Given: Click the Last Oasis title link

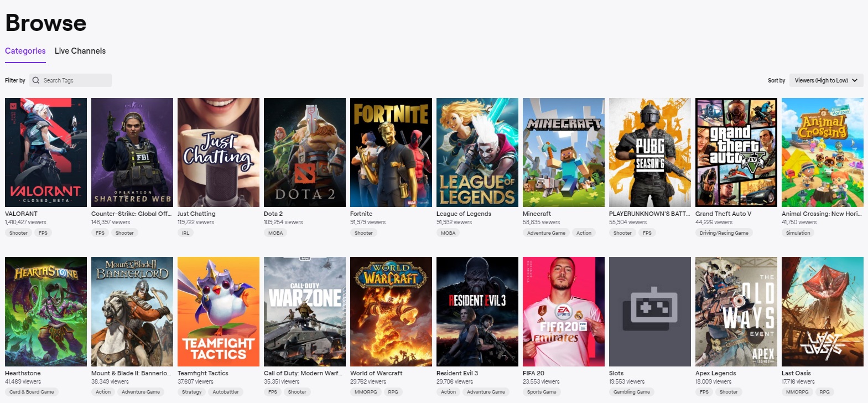Looking at the screenshot, I should pyautogui.click(x=796, y=373).
